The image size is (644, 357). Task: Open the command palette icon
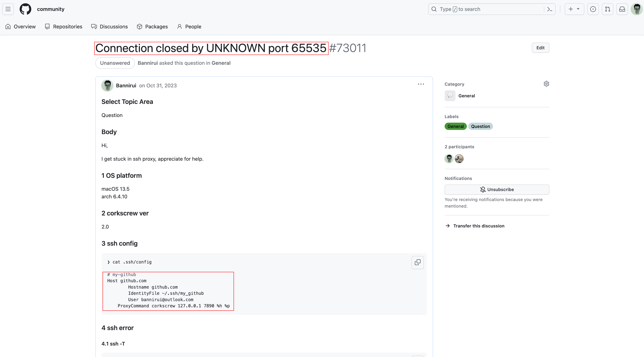[x=550, y=9]
